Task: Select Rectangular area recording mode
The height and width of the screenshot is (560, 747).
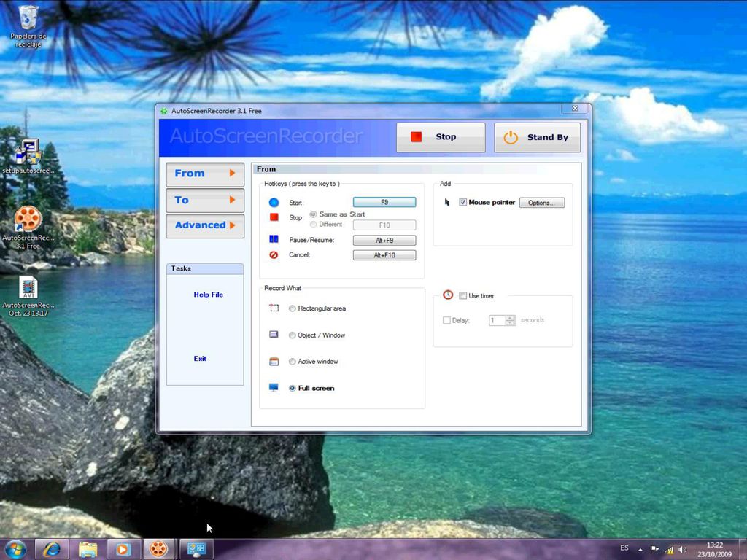Action: [292, 308]
